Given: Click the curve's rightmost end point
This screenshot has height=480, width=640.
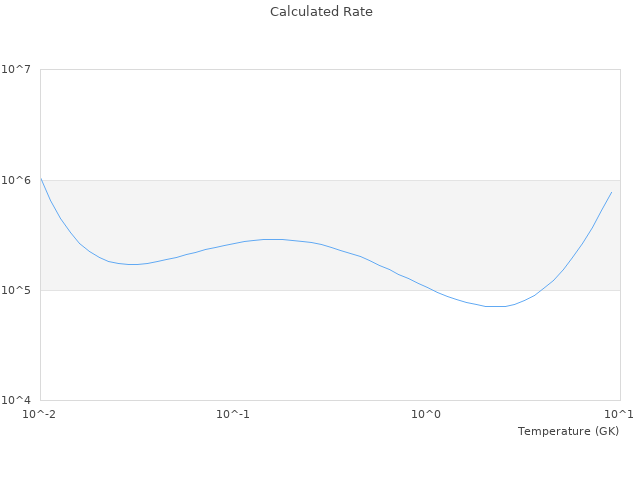Looking at the screenshot, I should tap(611, 192).
